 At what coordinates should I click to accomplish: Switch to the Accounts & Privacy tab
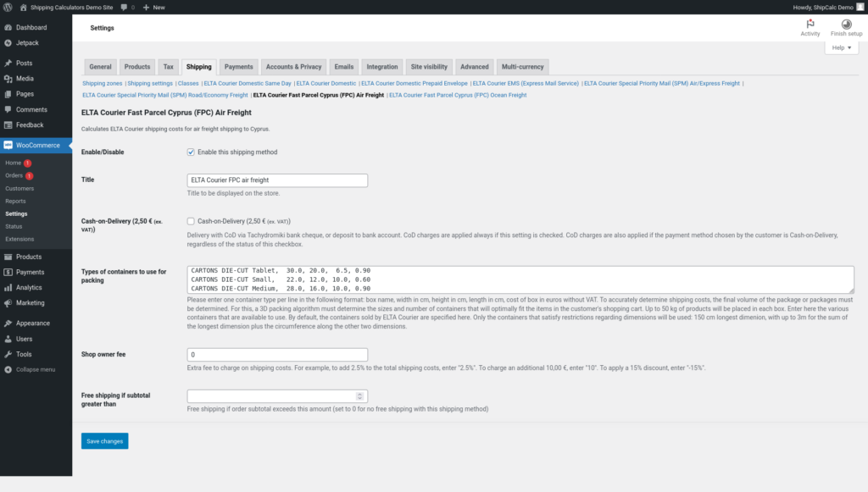[293, 67]
